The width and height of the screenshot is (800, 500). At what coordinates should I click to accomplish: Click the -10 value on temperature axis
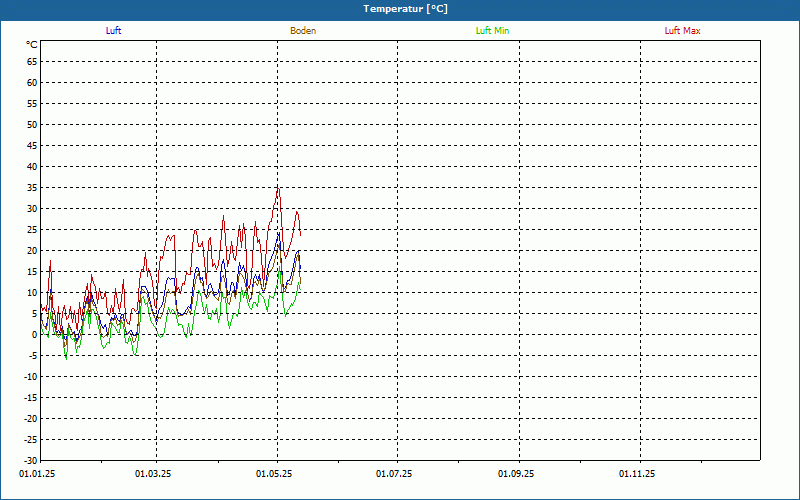tap(31, 377)
